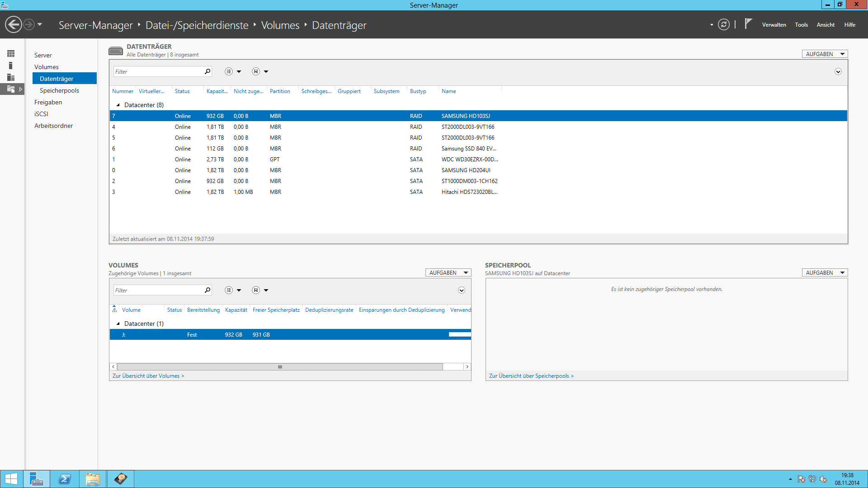Launch PowerShell from the taskbar
Image resolution: width=868 pixels, height=488 pixels.
coord(65,479)
